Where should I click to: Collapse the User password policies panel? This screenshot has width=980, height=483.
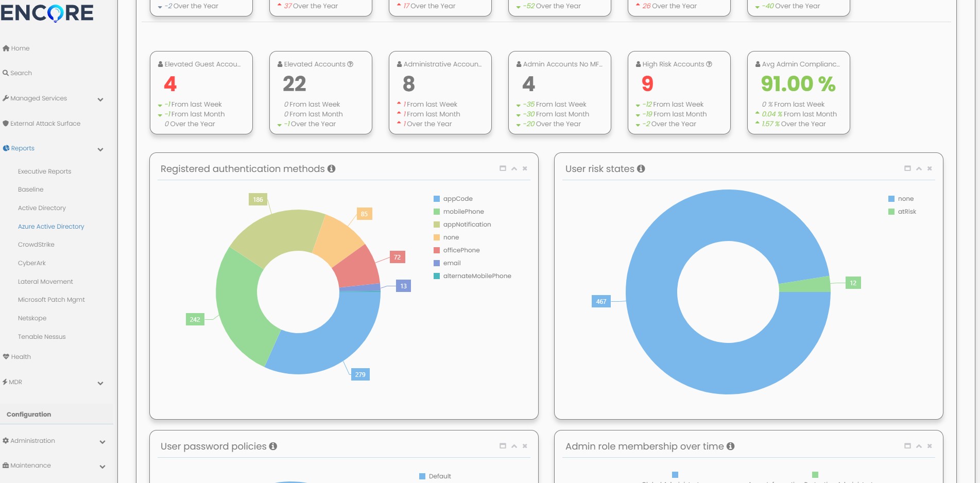point(514,446)
